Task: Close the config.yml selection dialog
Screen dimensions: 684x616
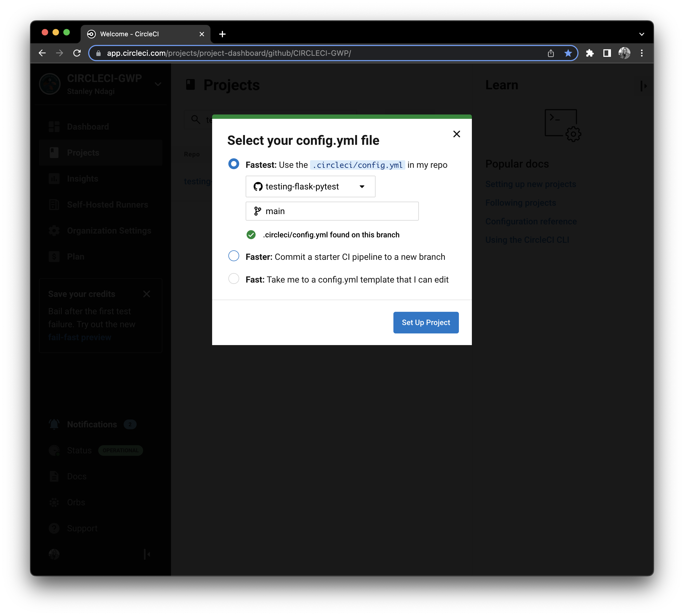Action: [x=456, y=134]
